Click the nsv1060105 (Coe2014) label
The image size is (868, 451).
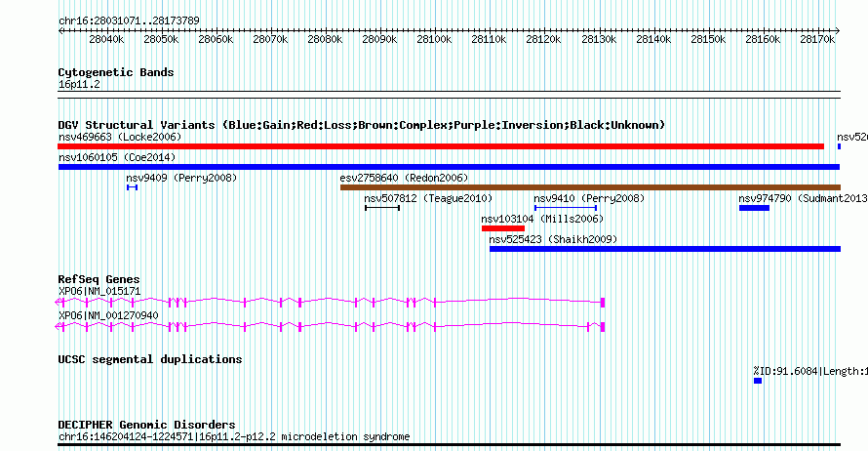[117, 157]
